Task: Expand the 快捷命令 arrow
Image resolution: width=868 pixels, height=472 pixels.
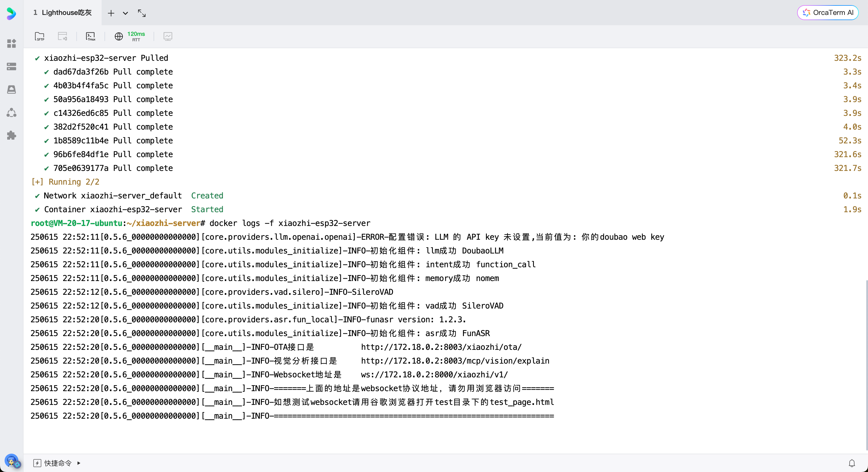Action: click(x=79, y=463)
